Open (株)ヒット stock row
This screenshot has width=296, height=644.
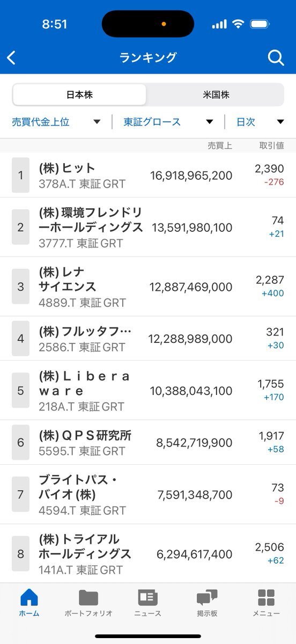[148, 175]
